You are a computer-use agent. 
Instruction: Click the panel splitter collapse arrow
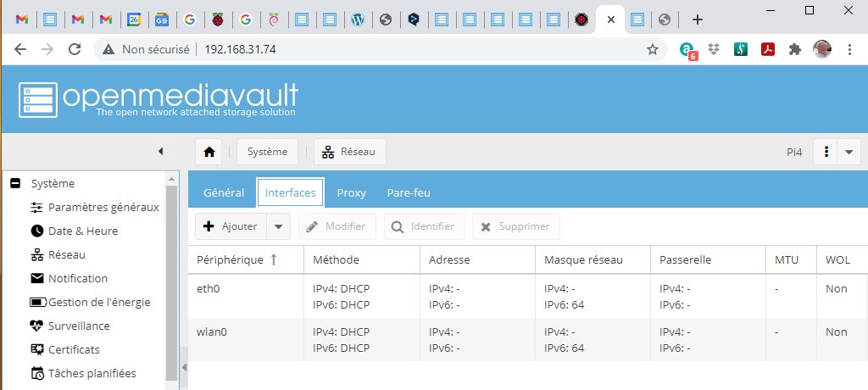[x=184, y=367]
